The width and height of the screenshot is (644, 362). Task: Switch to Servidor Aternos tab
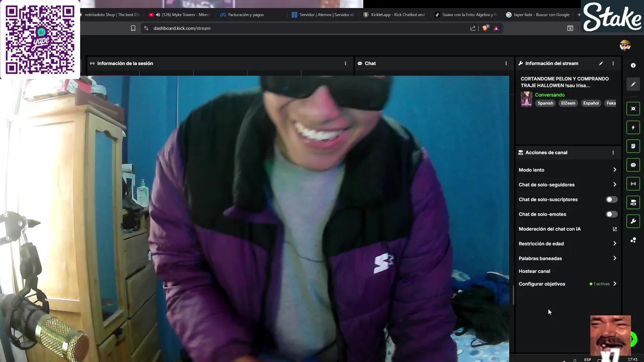324,15
